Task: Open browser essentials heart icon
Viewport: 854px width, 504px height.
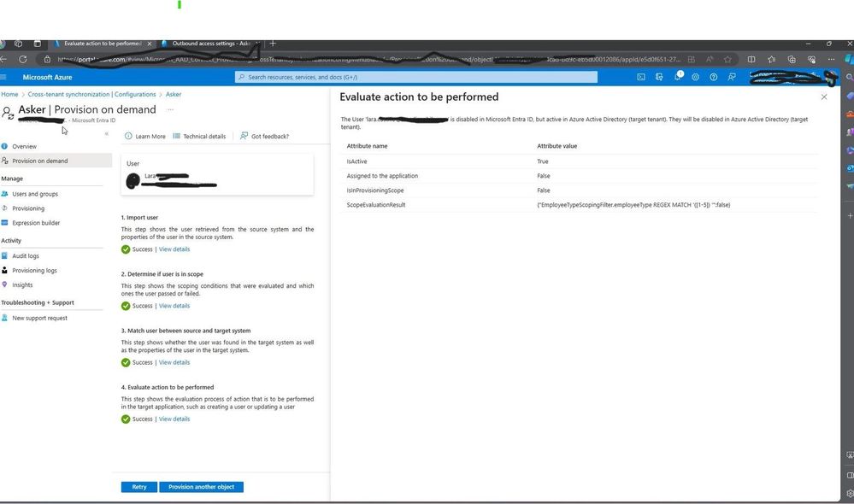Action: click(811, 59)
